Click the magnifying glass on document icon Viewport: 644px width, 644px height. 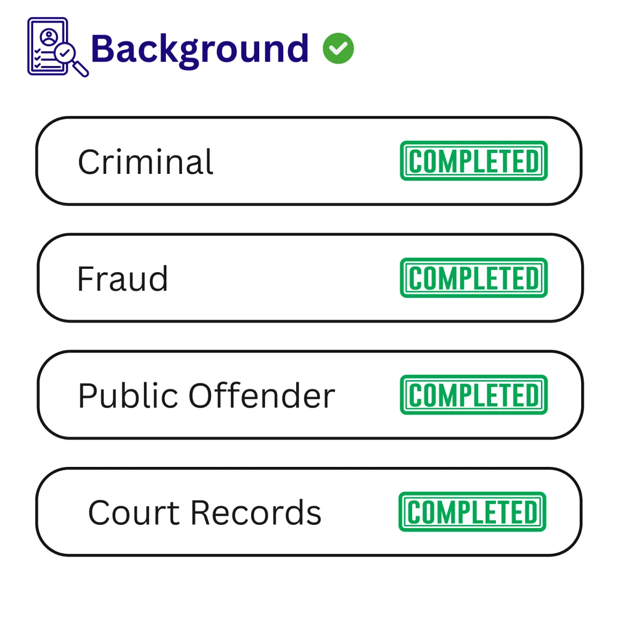coord(71,59)
